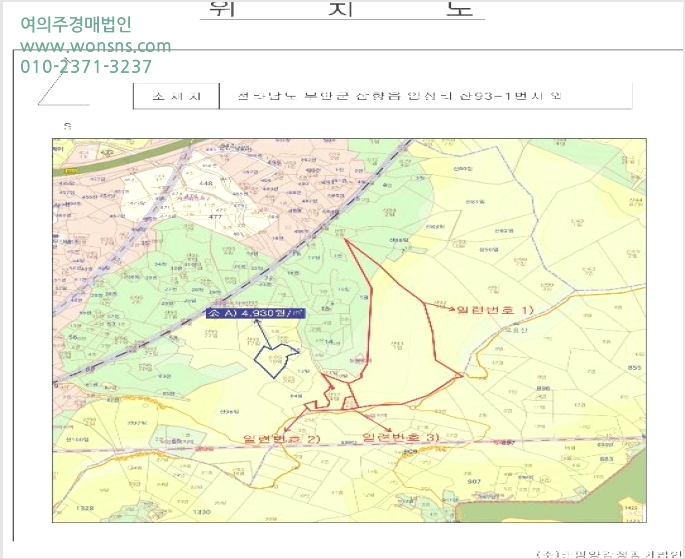
Task: Click the blue-outlined comparison parcel on the map
Action: (x=277, y=360)
